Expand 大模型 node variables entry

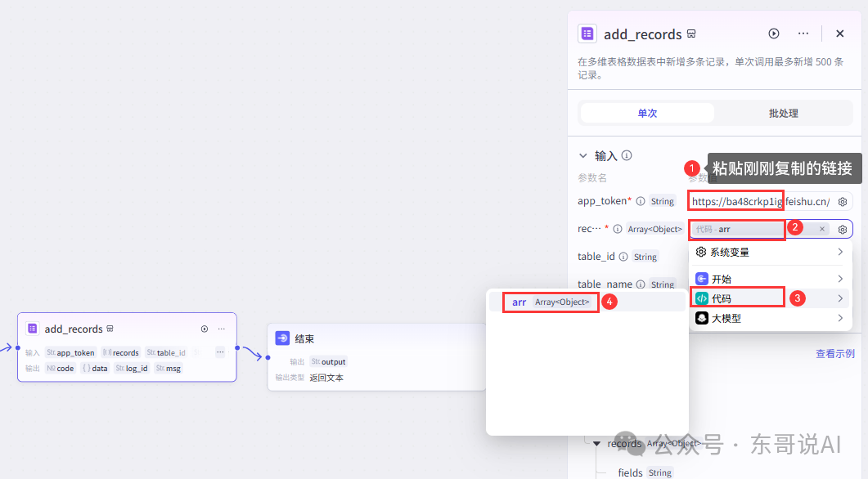pos(770,319)
